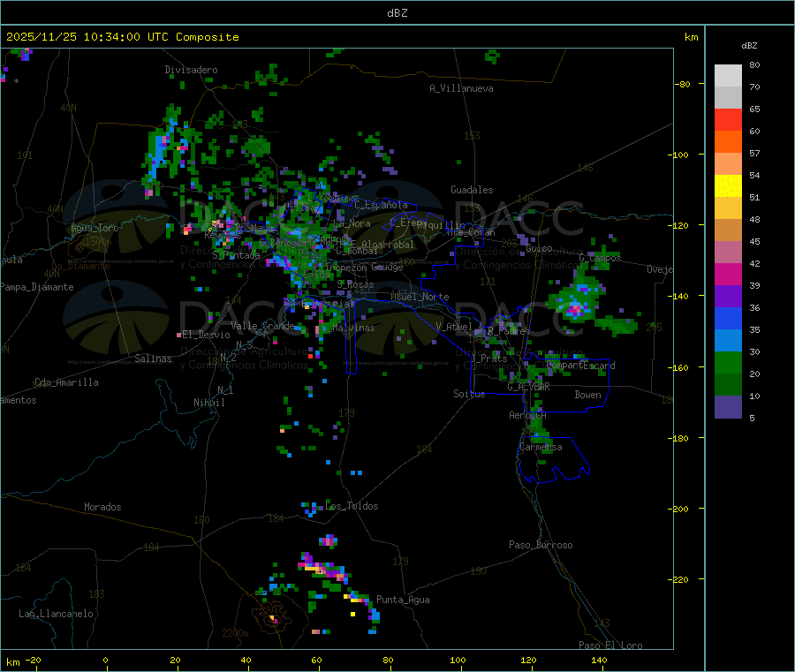795x672 pixels.
Task: Click the 'Lag.Llancanelo' label
Action: pos(57,615)
